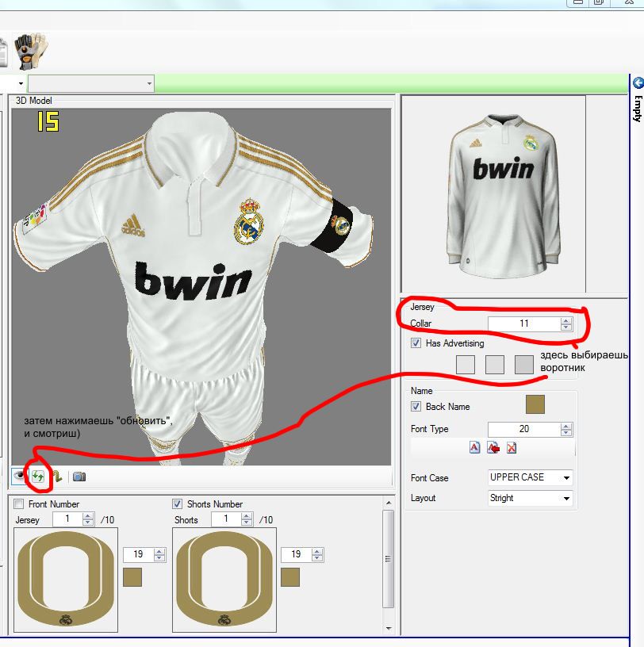This screenshot has height=647, width=644.
Task: Click the letter A font file icon
Action: [x=475, y=447]
